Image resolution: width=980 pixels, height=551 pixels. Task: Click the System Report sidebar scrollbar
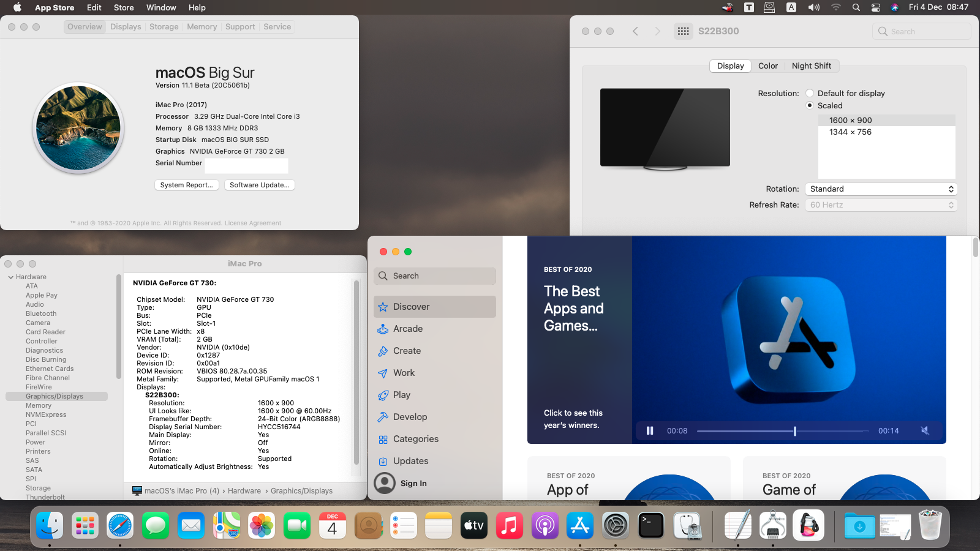(x=118, y=326)
